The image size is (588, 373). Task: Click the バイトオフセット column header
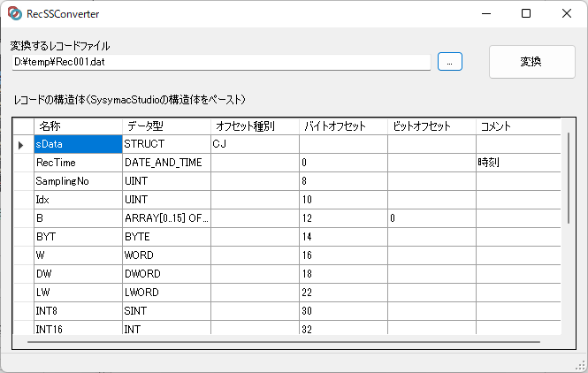342,126
